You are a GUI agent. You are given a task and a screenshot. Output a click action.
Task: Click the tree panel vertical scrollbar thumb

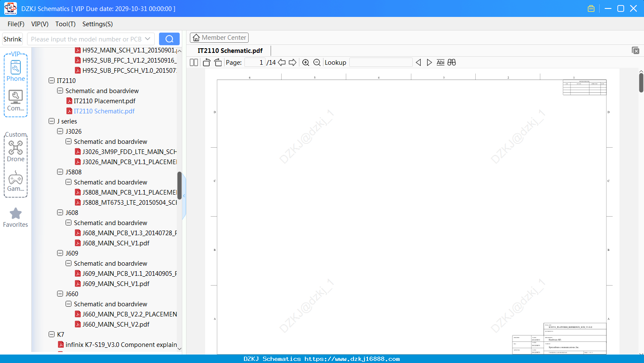pyautogui.click(x=179, y=185)
